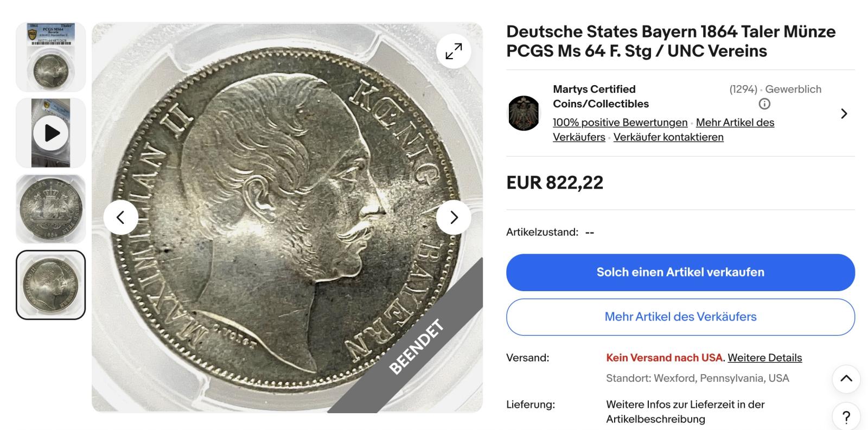Select the PCGS slab front thumbnail
868x430 pixels.
click(51, 57)
